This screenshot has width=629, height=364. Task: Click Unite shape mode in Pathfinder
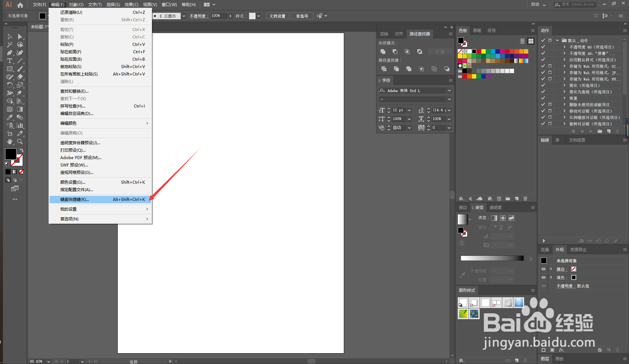pos(383,52)
